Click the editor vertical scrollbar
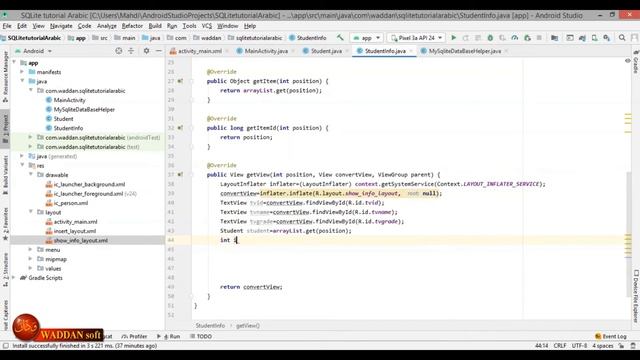 pyautogui.click(x=629, y=235)
